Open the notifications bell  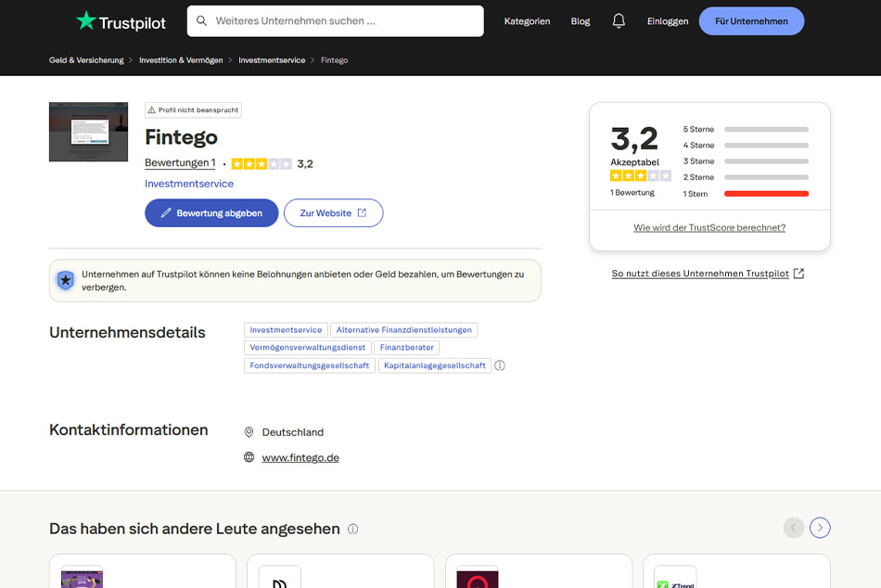(x=619, y=20)
